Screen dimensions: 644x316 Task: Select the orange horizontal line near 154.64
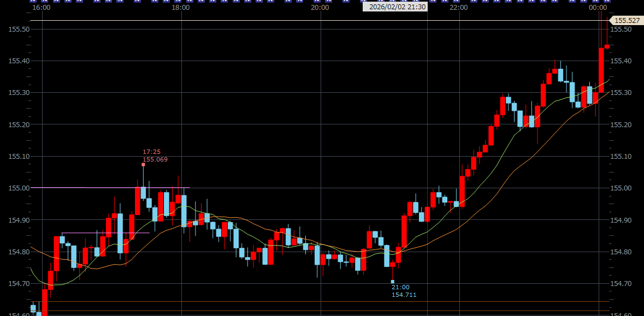[x=273, y=301]
